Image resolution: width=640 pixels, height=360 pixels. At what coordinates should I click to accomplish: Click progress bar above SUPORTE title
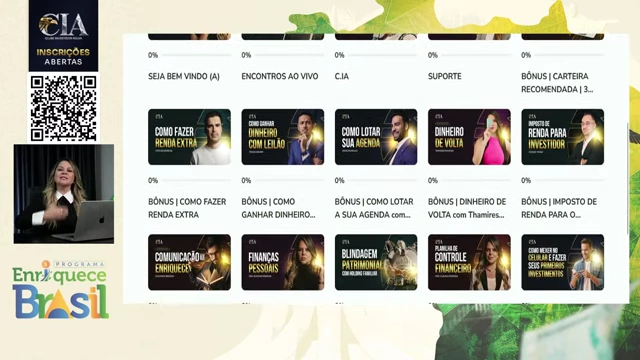pos(476,55)
